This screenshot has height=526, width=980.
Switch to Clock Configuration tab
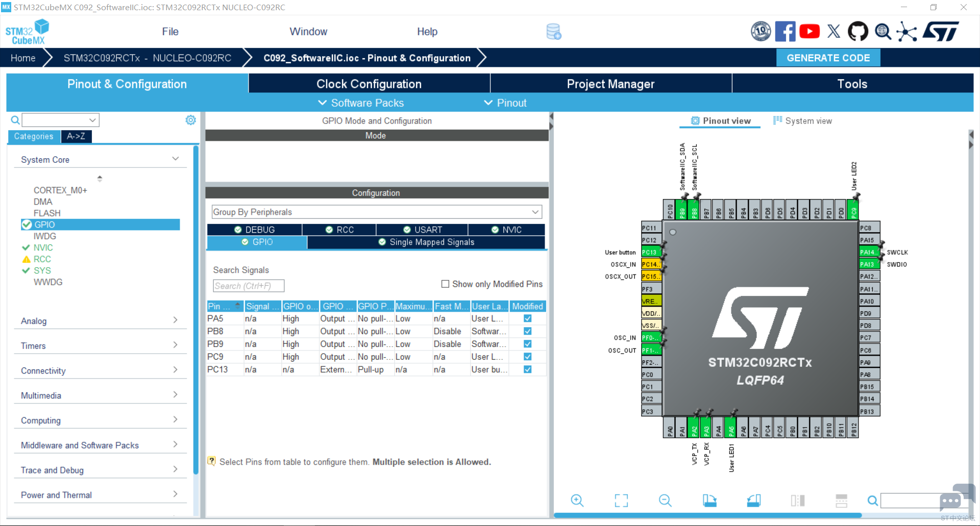pos(369,84)
